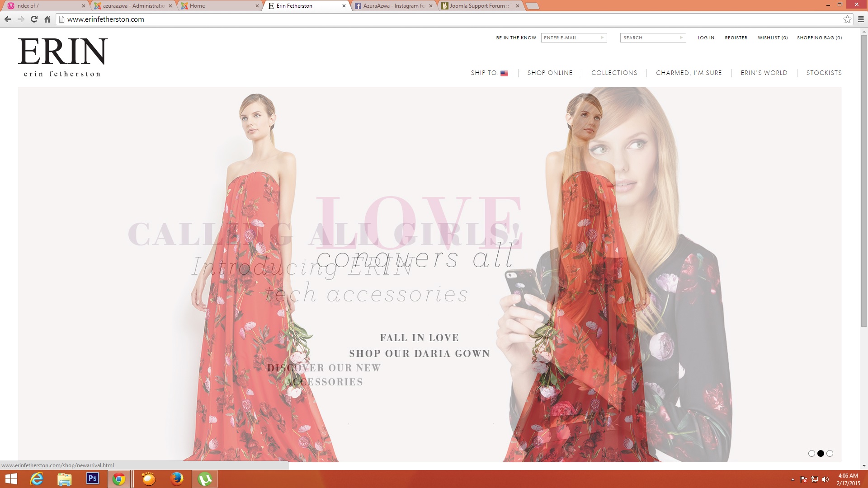Close the Index of / tab
The image size is (868, 488).
click(x=84, y=6)
